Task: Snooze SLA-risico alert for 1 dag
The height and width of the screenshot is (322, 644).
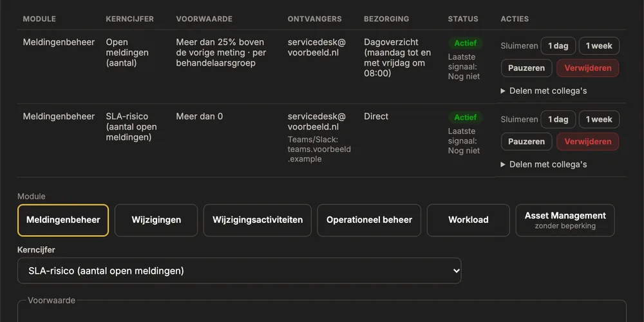Action: 558,120
